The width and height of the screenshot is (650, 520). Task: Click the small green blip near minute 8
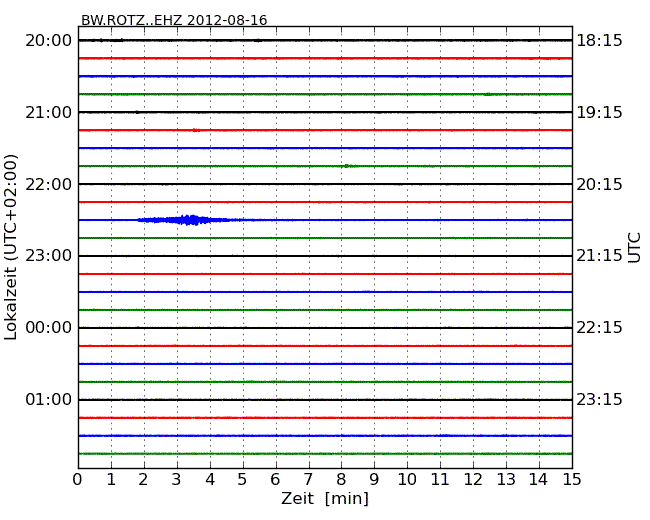348,166
